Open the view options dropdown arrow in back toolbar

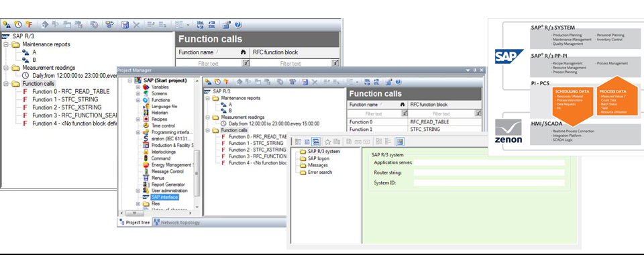point(188,25)
